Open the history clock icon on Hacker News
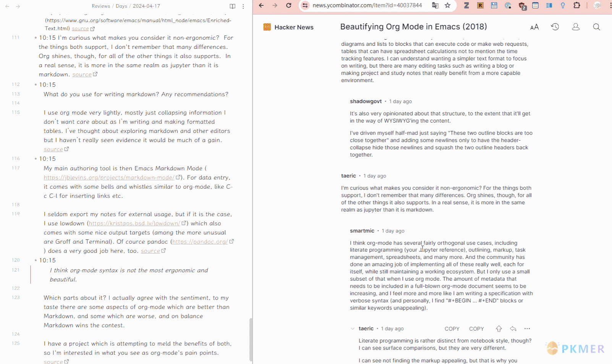This screenshot has width=612, height=364. tap(555, 27)
